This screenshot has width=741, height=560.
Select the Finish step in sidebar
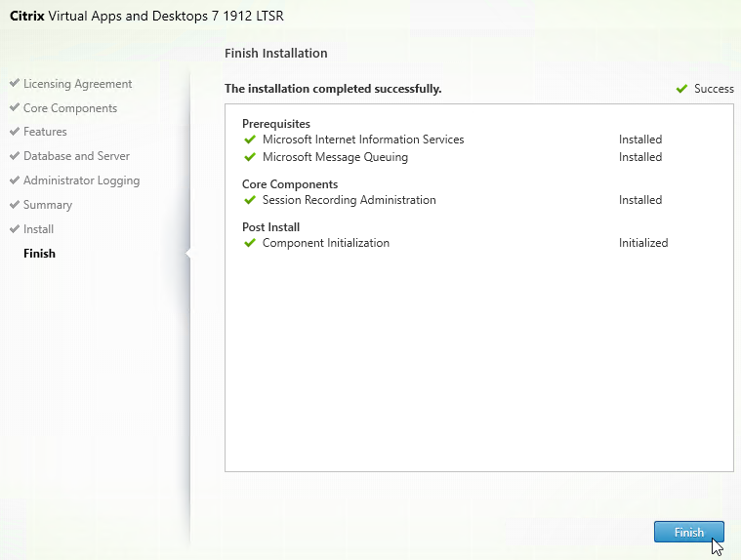39,254
